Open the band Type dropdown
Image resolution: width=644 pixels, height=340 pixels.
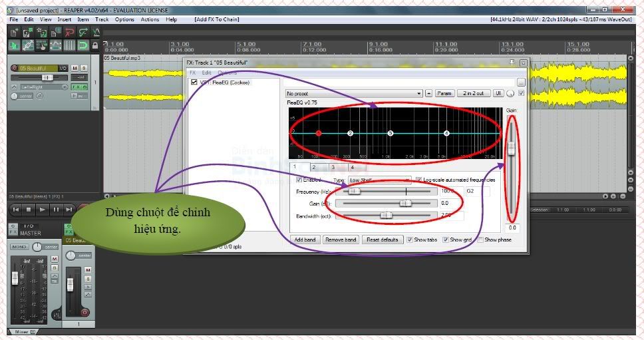pyautogui.click(x=379, y=180)
